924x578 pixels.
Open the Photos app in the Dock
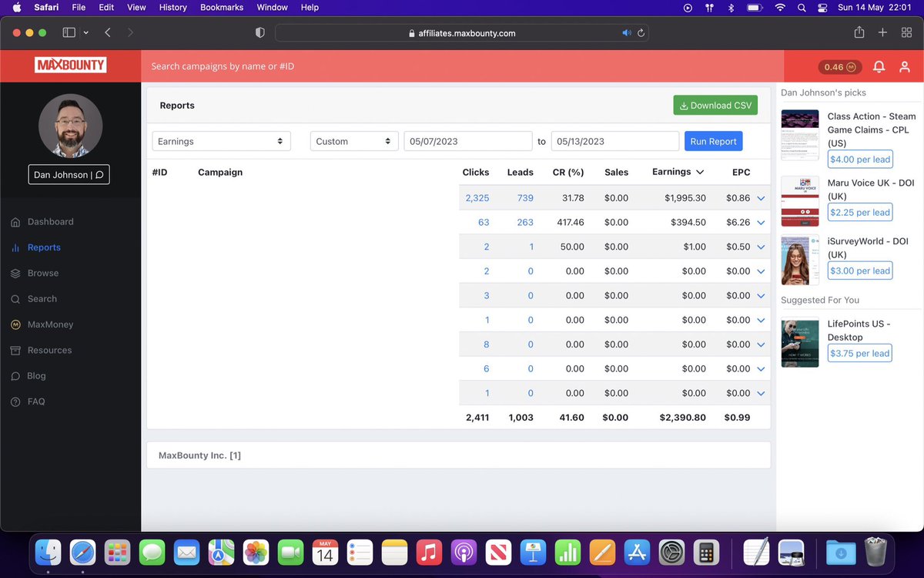pyautogui.click(x=256, y=552)
